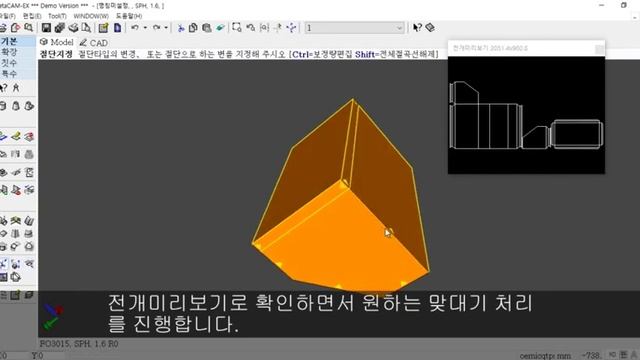Image resolution: width=640 pixels, height=360 pixels.
Task: Open the help book icon in toolbar
Action: (430, 28)
